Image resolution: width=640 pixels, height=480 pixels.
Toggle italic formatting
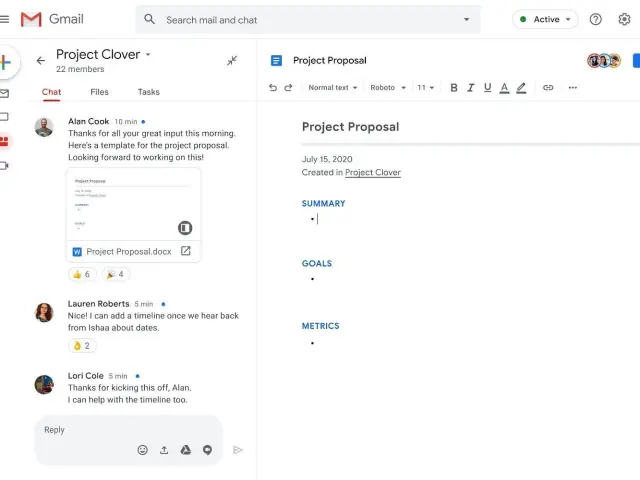(470, 88)
